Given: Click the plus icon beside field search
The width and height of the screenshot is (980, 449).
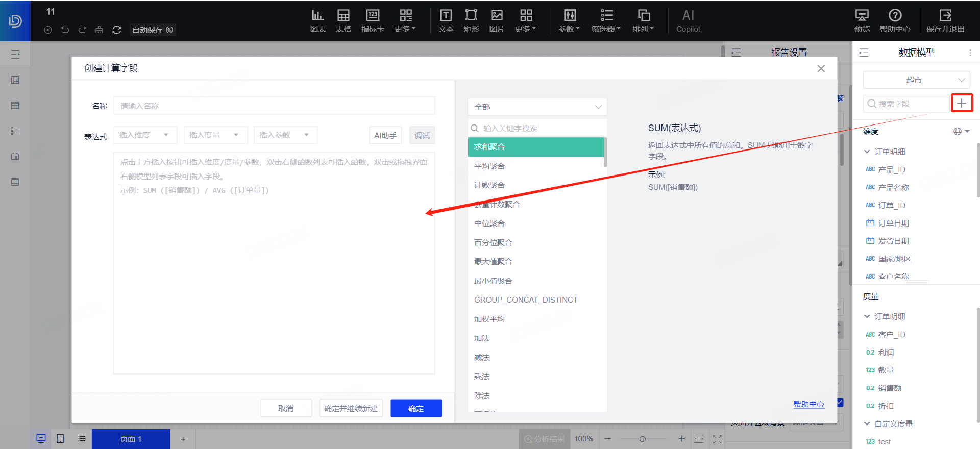Looking at the screenshot, I should pyautogui.click(x=962, y=103).
